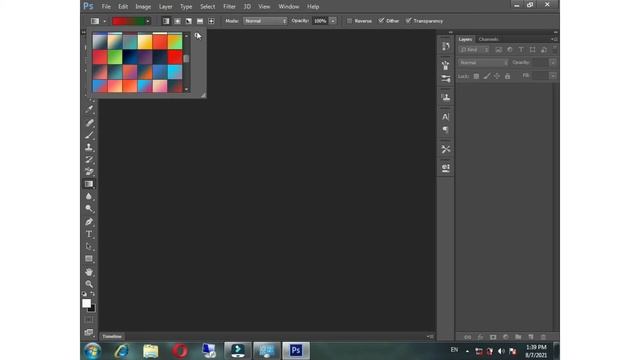Choose the Angle gradient style button
The height and width of the screenshot is (360, 640).
coord(189,21)
